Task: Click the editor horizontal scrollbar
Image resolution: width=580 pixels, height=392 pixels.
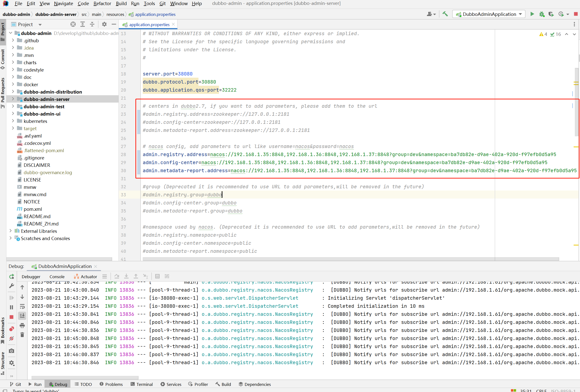Action: pos(351,259)
